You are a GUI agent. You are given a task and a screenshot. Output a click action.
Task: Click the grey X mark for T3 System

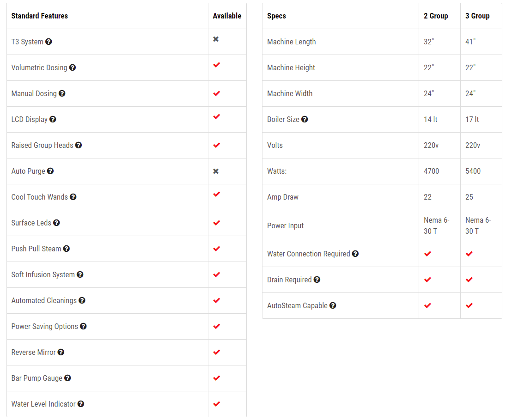click(x=216, y=39)
